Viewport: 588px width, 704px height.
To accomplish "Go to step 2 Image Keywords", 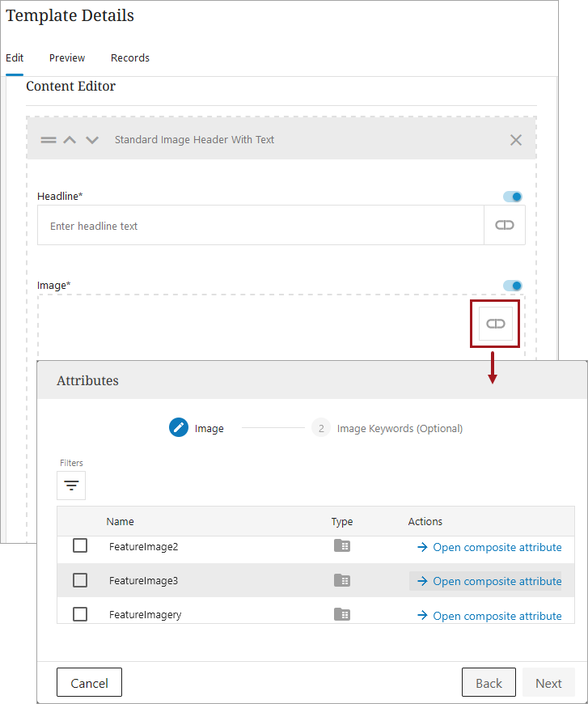I will coord(321,428).
